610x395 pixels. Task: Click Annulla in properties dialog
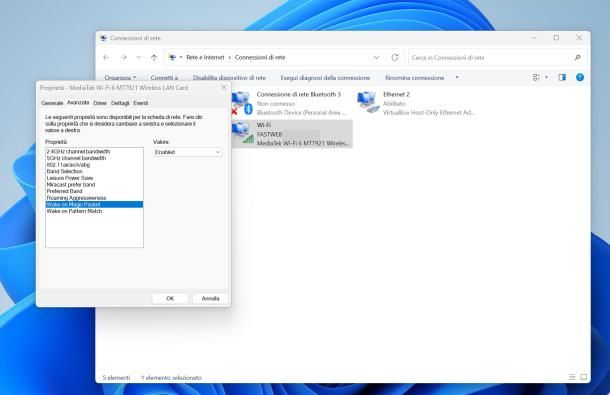coord(210,298)
